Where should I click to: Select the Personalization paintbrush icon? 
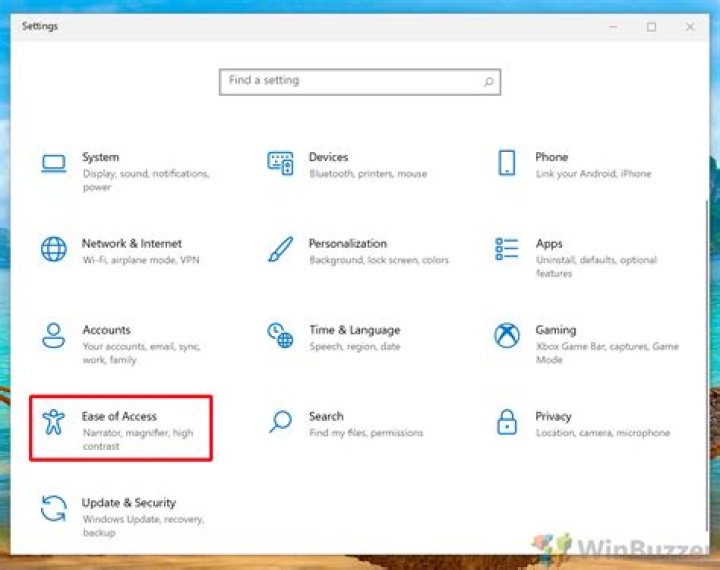pyautogui.click(x=280, y=249)
